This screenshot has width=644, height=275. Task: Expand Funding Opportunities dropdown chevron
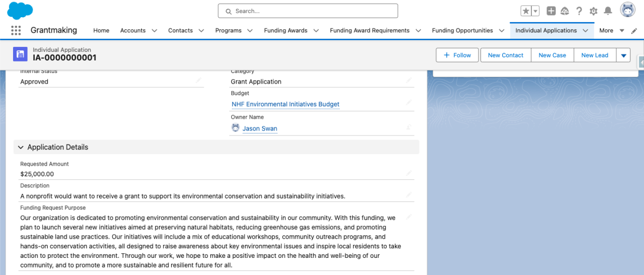[x=502, y=31]
